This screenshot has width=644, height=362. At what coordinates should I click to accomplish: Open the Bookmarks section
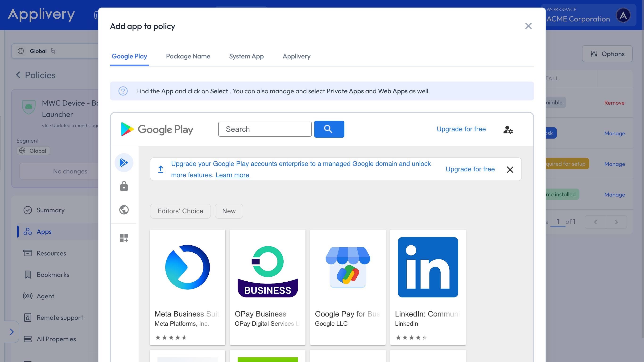pyautogui.click(x=53, y=275)
